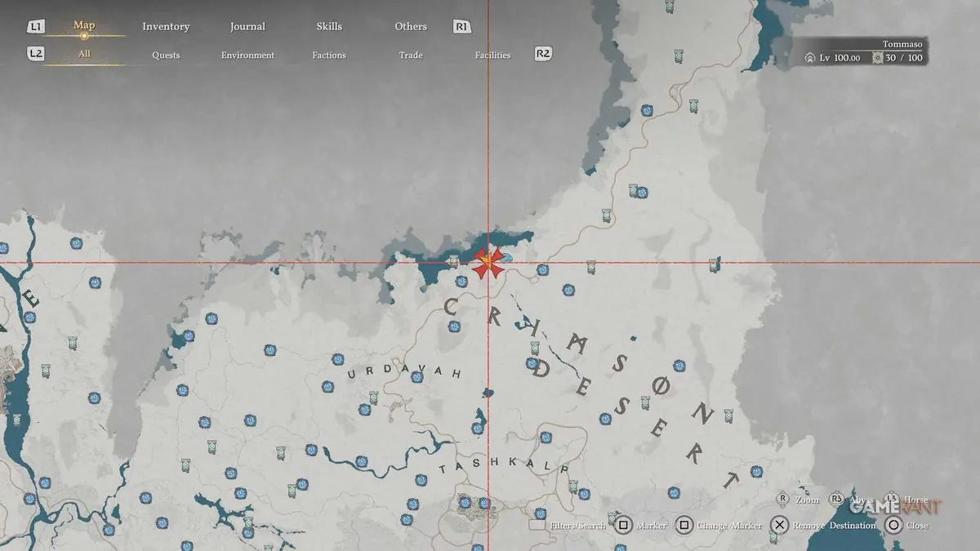
Task: Filter map by Factions
Action: (x=329, y=55)
